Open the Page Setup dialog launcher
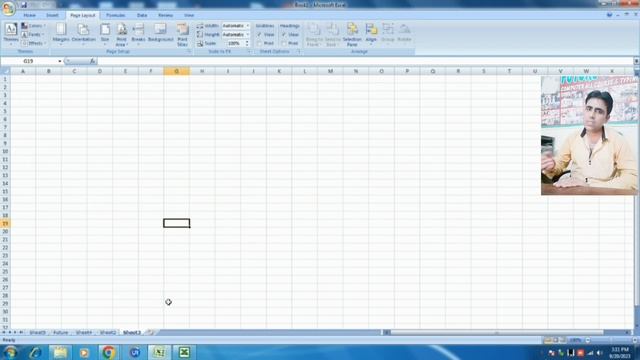The image size is (640, 360). pos(189,52)
